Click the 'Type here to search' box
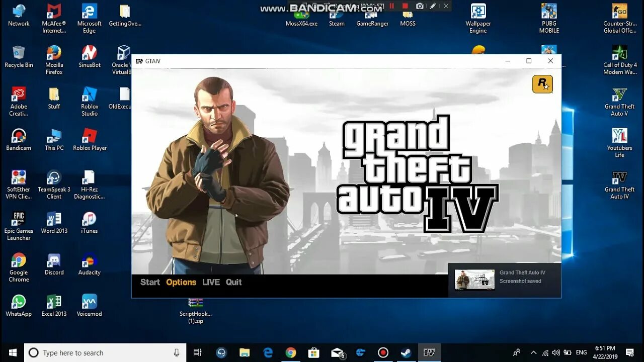The width and height of the screenshot is (644, 362). point(105,352)
